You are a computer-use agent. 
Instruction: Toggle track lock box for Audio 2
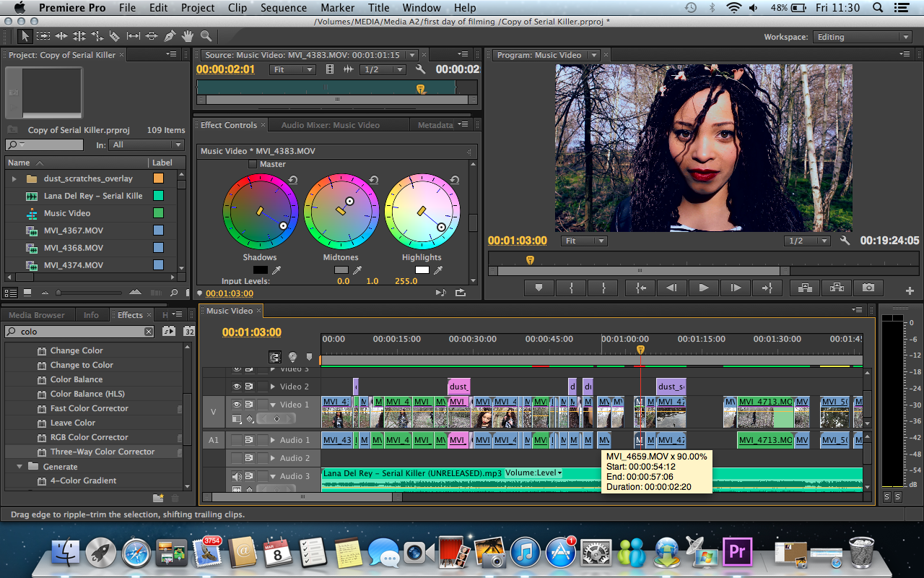pyautogui.click(x=263, y=458)
